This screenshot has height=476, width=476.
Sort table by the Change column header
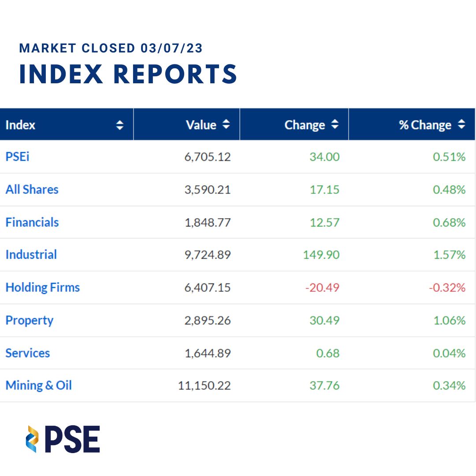(x=305, y=125)
